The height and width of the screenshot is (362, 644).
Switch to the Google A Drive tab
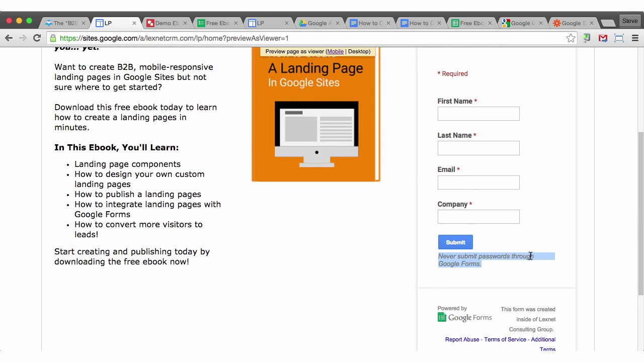click(319, 23)
